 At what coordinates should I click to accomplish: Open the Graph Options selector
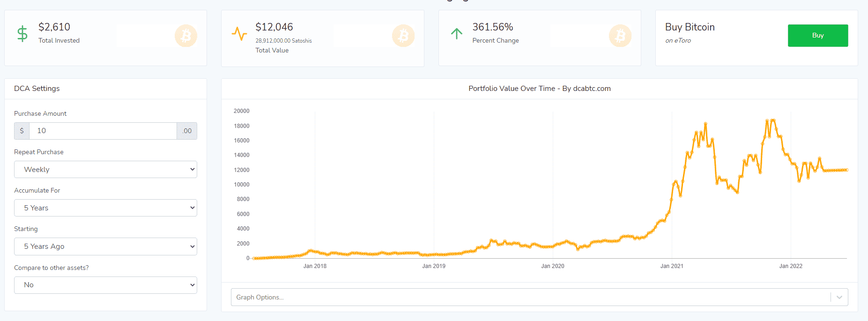point(529,297)
